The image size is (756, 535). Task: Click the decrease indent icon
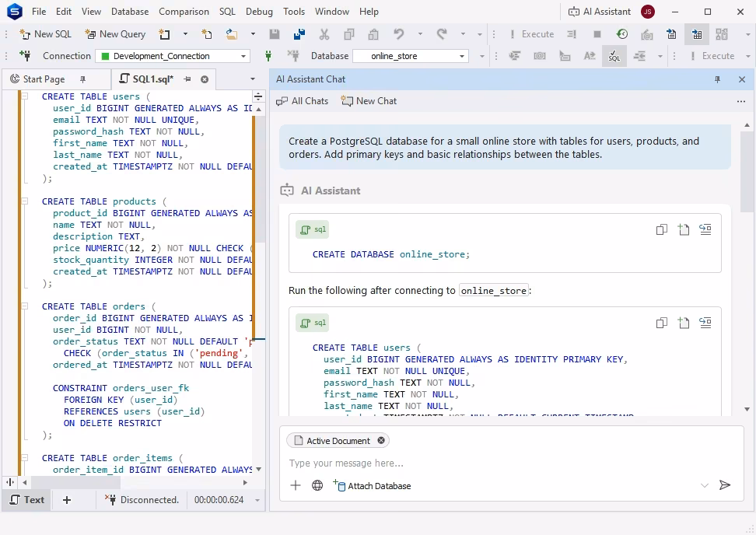click(x=640, y=56)
